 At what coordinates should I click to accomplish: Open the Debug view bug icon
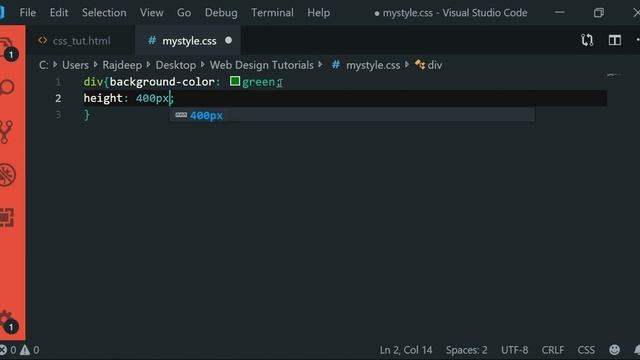[x=7, y=175]
